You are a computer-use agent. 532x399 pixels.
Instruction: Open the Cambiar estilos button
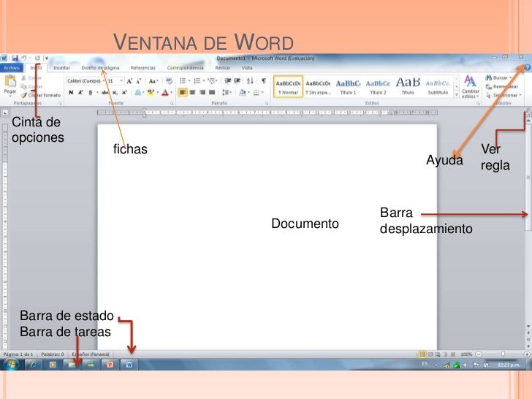[x=471, y=87]
